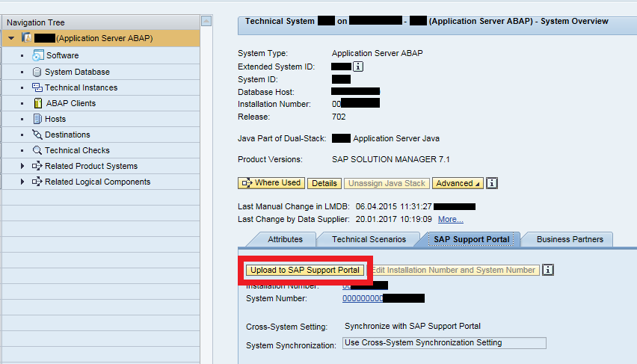Click Unassign Java Stack button
637x364 pixels.
point(387,183)
